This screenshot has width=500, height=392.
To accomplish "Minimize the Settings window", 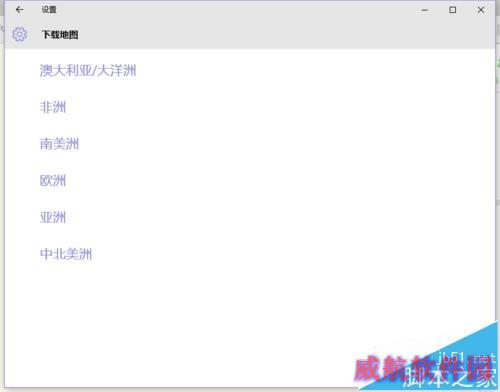I will (x=424, y=10).
